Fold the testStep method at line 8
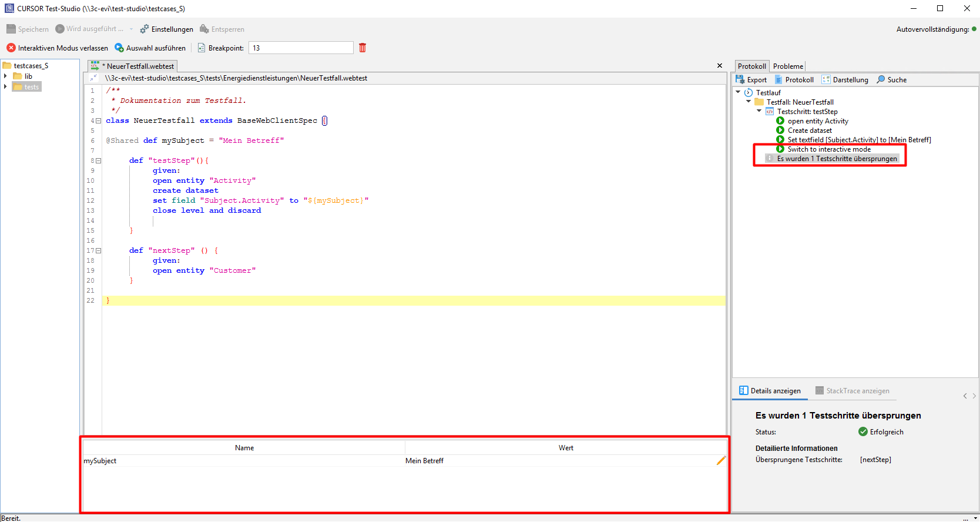 coord(99,160)
